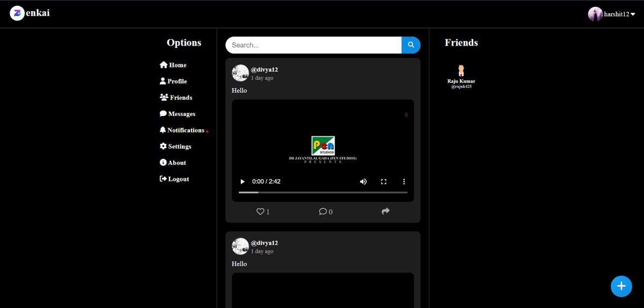The image size is (644, 308).
Task: Click divya12 avatar on second post
Action: pyautogui.click(x=240, y=246)
